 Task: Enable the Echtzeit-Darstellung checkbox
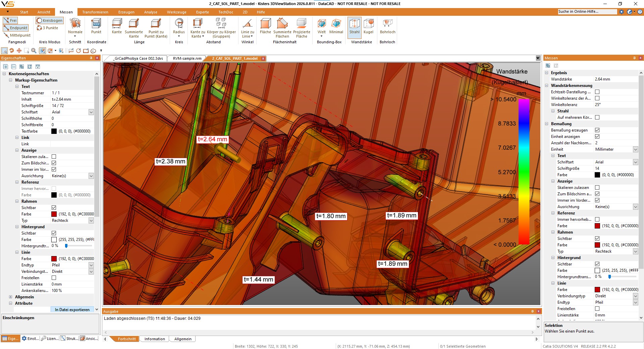pyautogui.click(x=597, y=92)
